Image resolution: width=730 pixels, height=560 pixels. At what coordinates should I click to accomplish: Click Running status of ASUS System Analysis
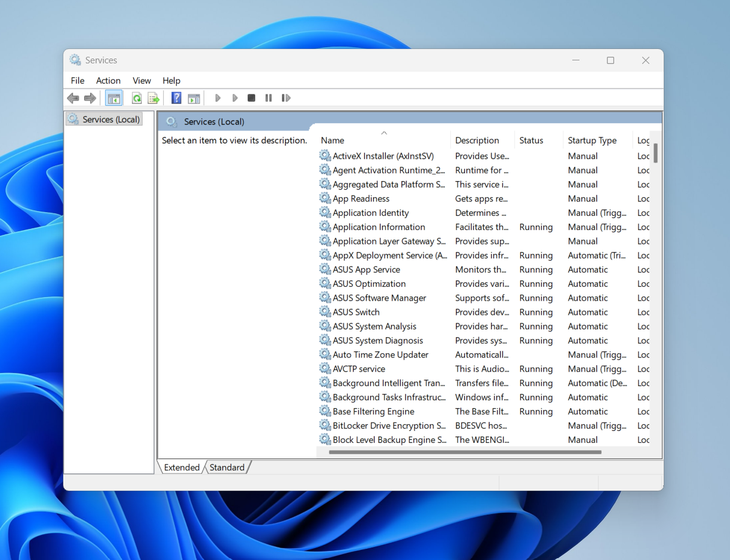536,326
